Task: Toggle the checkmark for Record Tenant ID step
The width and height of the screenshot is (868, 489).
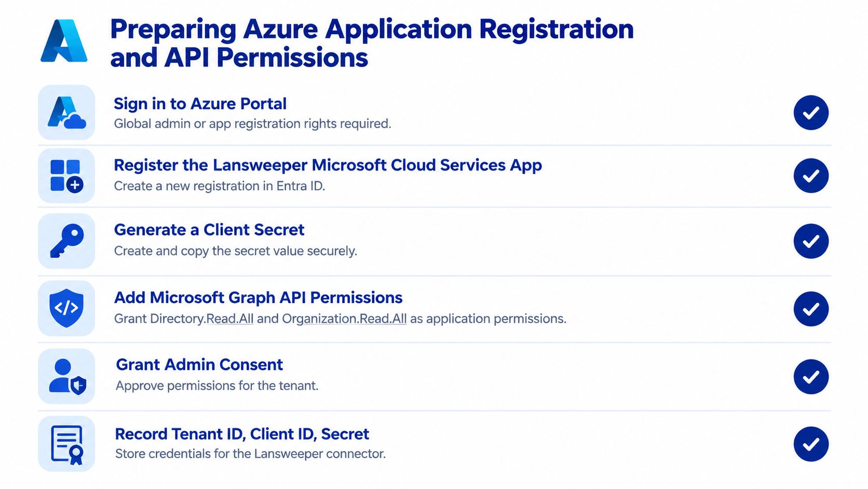Action: click(811, 444)
